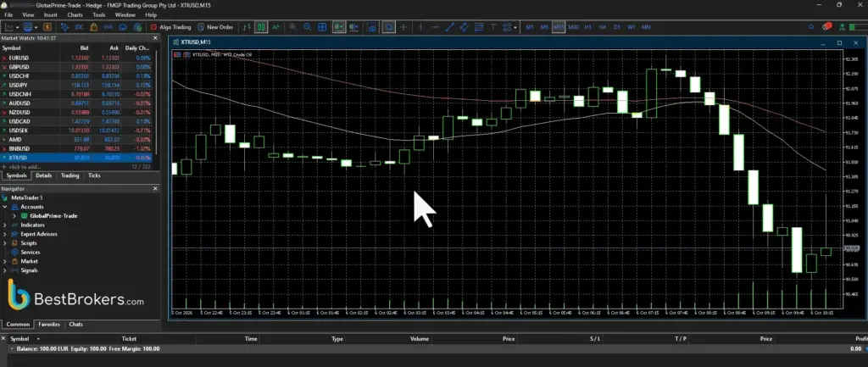Click the Signals broadcast icon in toolbar

(108, 27)
